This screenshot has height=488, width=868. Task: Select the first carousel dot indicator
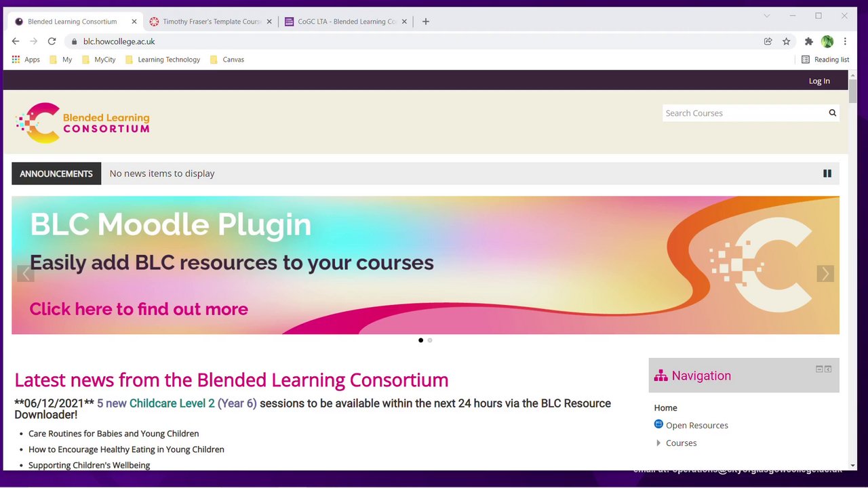[420, 340]
